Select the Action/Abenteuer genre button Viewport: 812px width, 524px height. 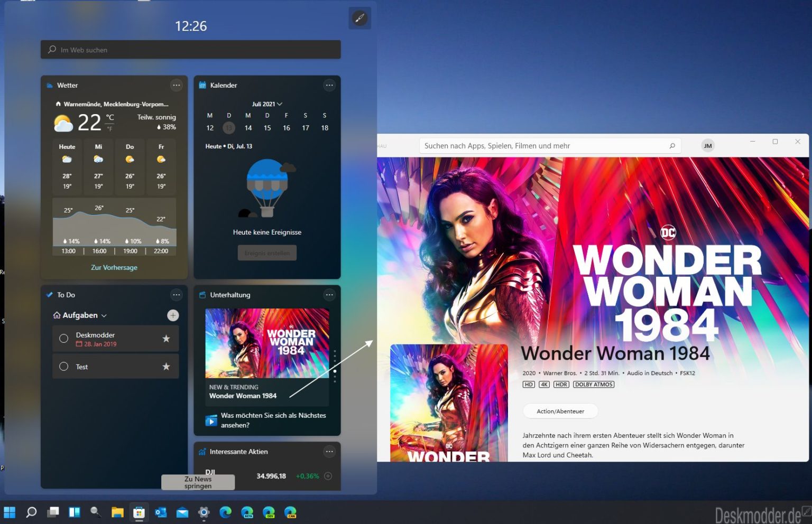click(x=560, y=411)
